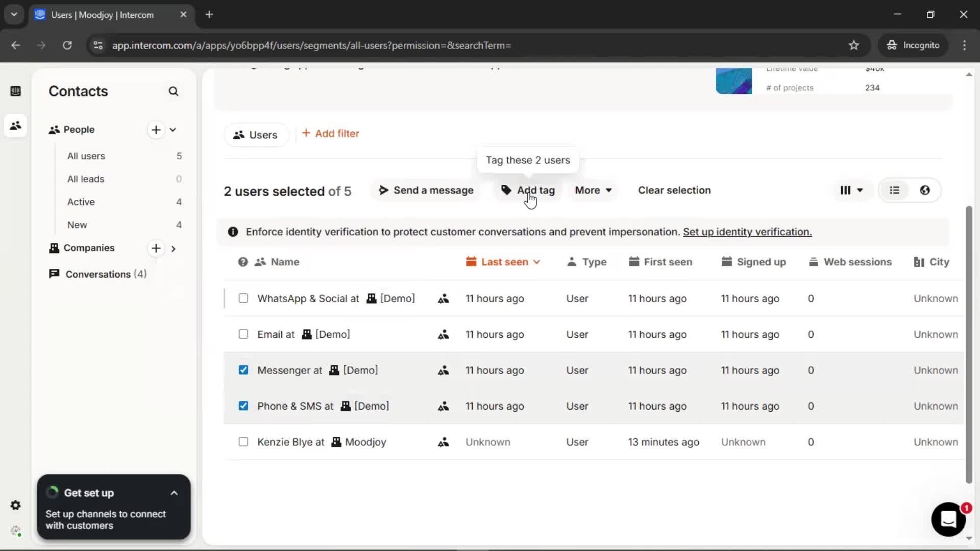Click the segment icon on Email row
The height and width of the screenshot is (551, 980).
coord(443,335)
